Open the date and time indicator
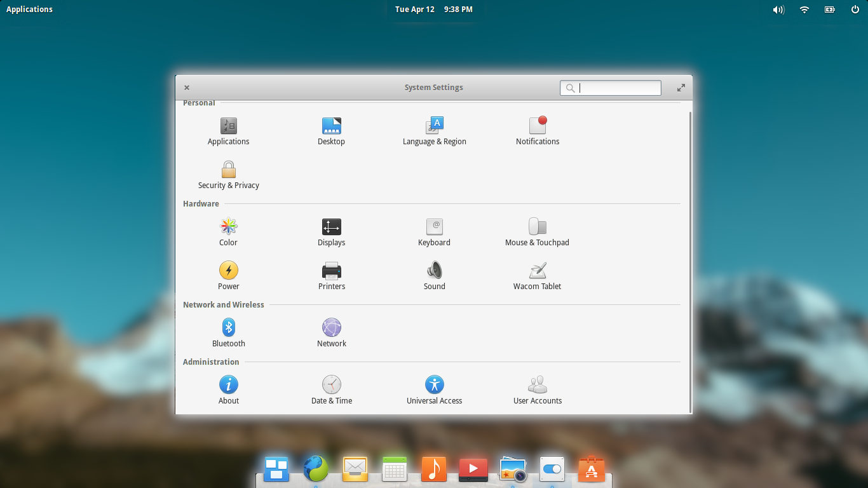This screenshot has width=868, height=488. click(x=434, y=10)
